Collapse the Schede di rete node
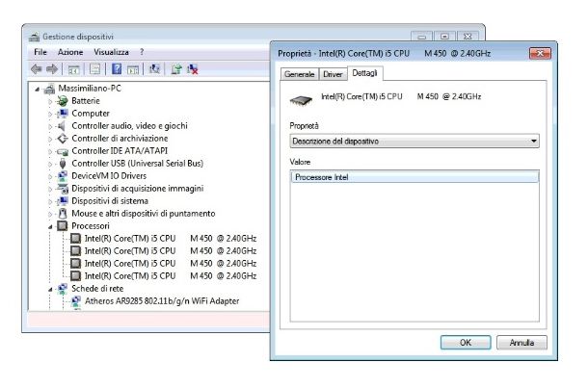 tap(50, 289)
